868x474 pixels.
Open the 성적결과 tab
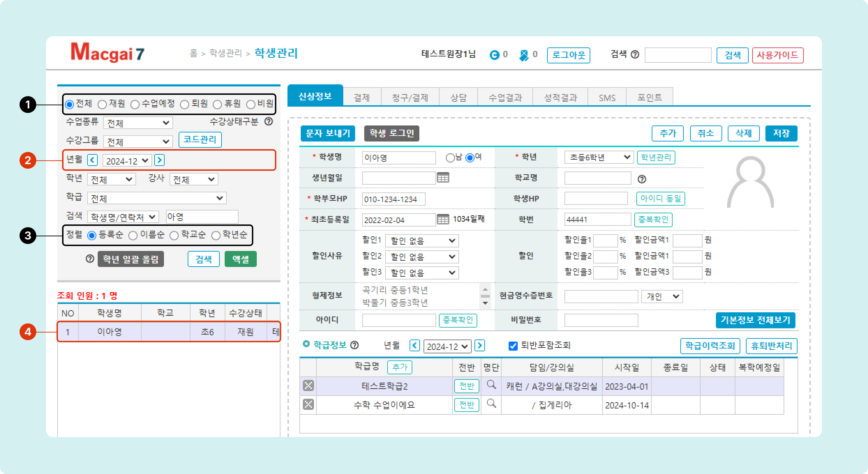560,98
